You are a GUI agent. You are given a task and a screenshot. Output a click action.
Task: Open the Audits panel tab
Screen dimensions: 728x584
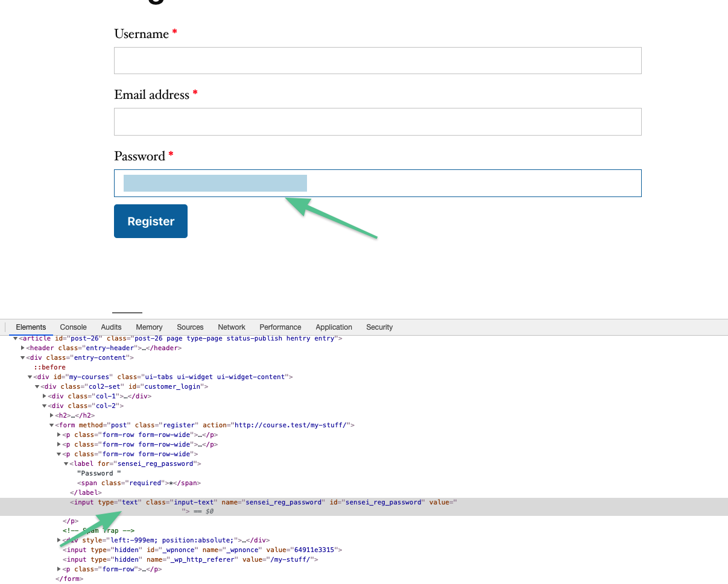[111, 327]
